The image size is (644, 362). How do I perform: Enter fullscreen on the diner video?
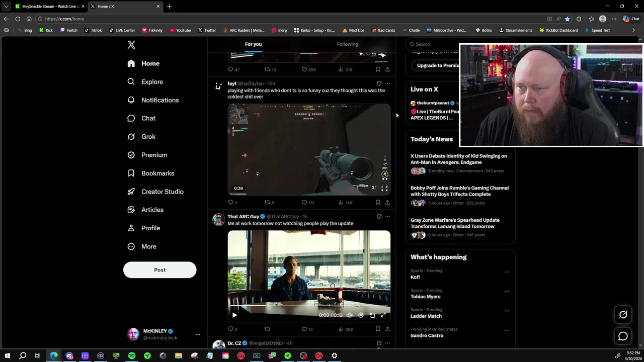click(383, 315)
